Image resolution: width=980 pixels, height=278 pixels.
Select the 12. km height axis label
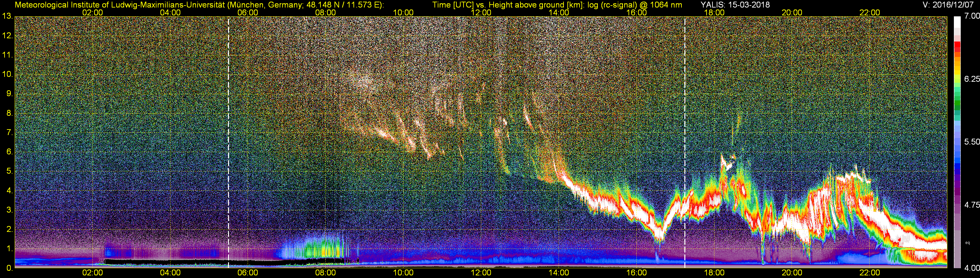click(x=7, y=36)
